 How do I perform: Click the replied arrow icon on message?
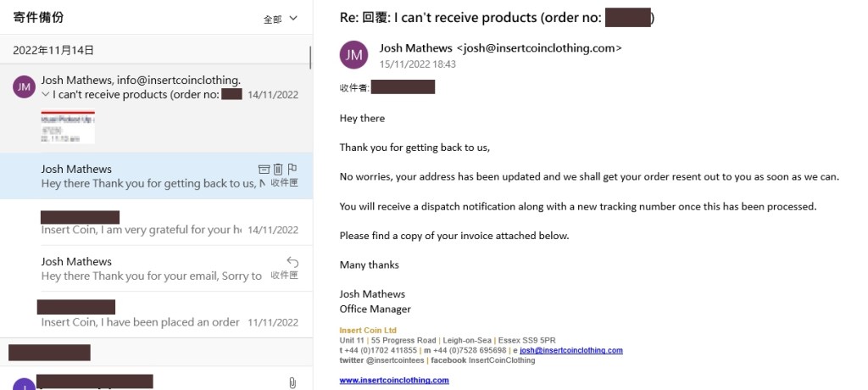pyautogui.click(x=292, y=261)
